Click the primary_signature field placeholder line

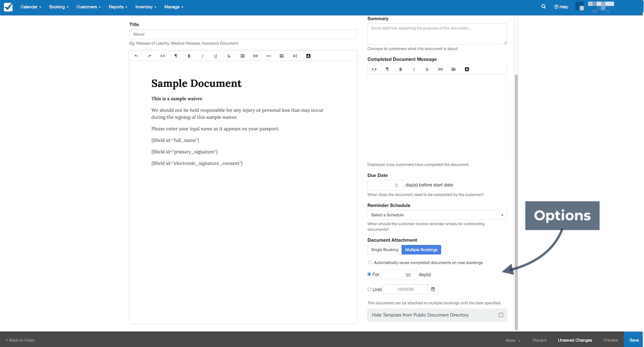coord(184,152)
